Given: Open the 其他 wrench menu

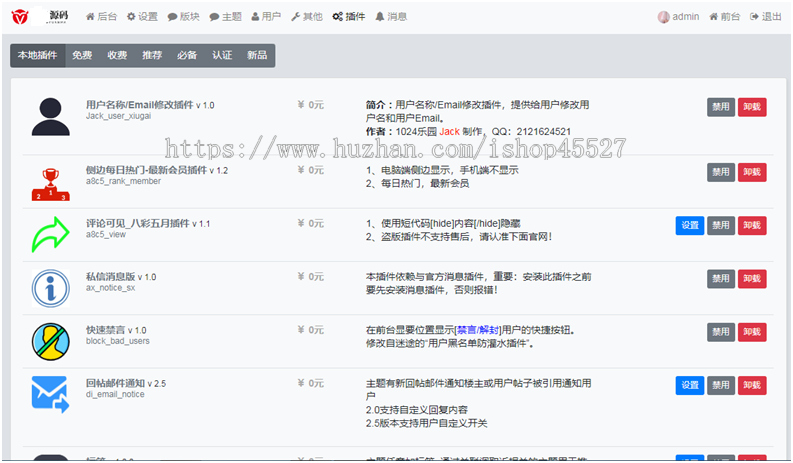Looking at the screenshot, I should (307, 17).
